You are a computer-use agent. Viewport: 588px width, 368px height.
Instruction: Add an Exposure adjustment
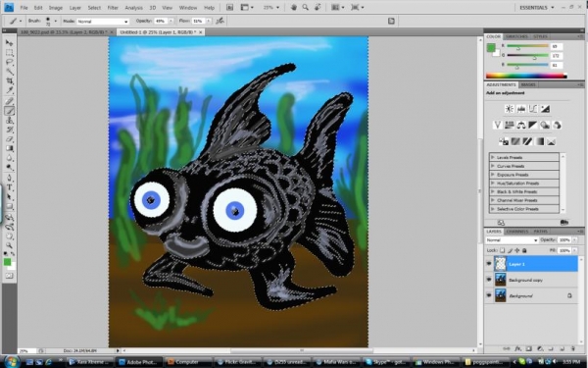click(545, 109)
